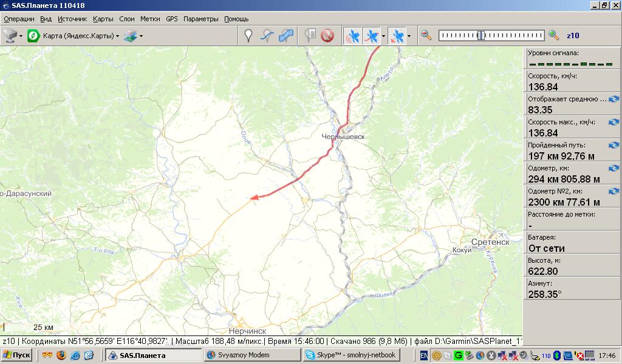Switch to the SAS.Планета taskbar button
This screenshot has height=364, width=622.
point(154,355)
